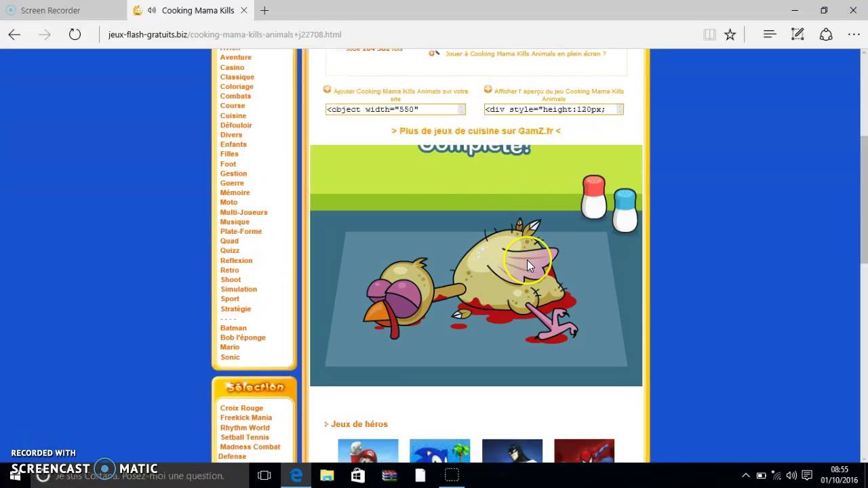Screen dimensions: 868x488
Task: Select the Cooking Mama Kills tab
Action: (x=190, y=10)
